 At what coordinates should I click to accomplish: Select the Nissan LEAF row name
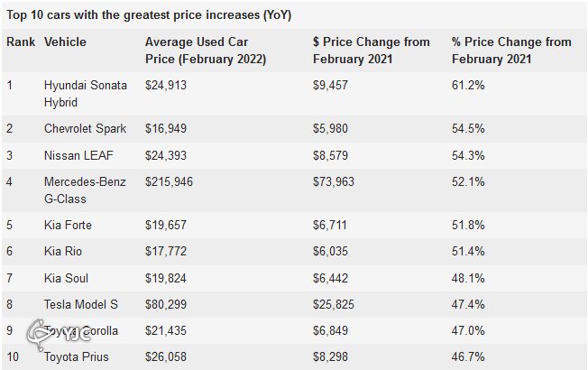tap(78, 154)
